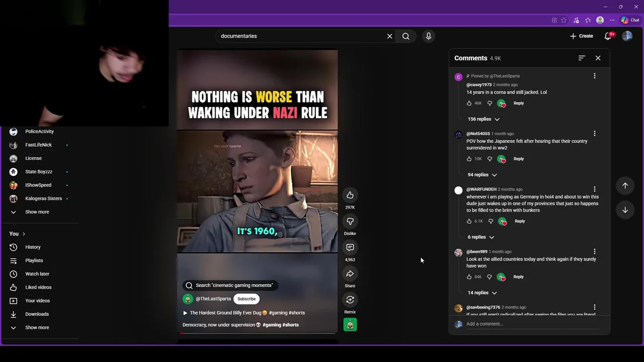
Task: Open FastLifeNick subscription channel
Action: [x=38, y=145]
